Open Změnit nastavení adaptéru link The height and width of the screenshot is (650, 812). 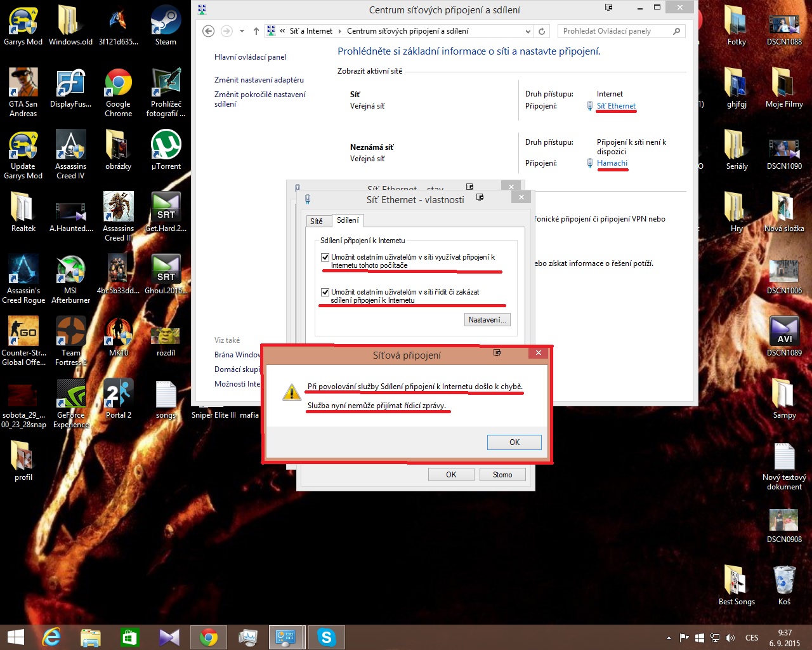[x=259, y=80]
